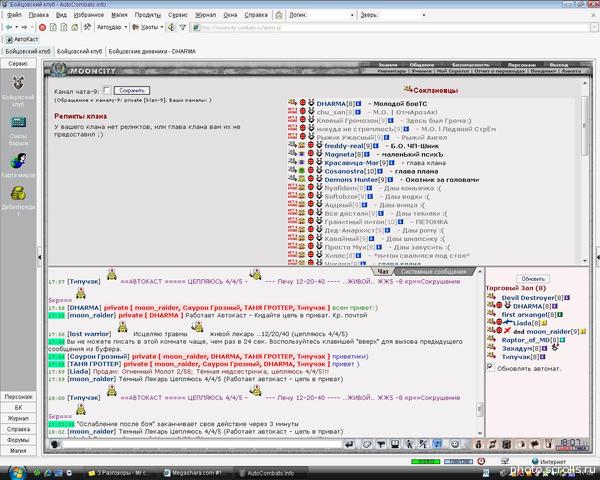Open Бойцовский клуб icon in sidebar
Screen dimensions: 600x480
tap(18, 83)
